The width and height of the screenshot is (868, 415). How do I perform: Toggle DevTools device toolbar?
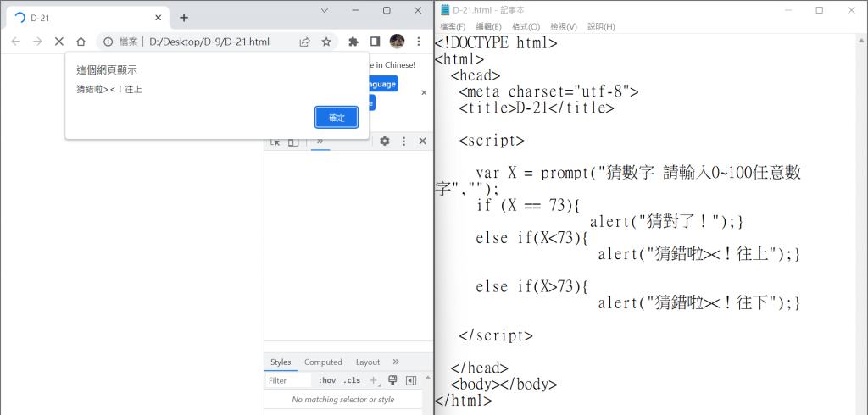click(292, 141)
